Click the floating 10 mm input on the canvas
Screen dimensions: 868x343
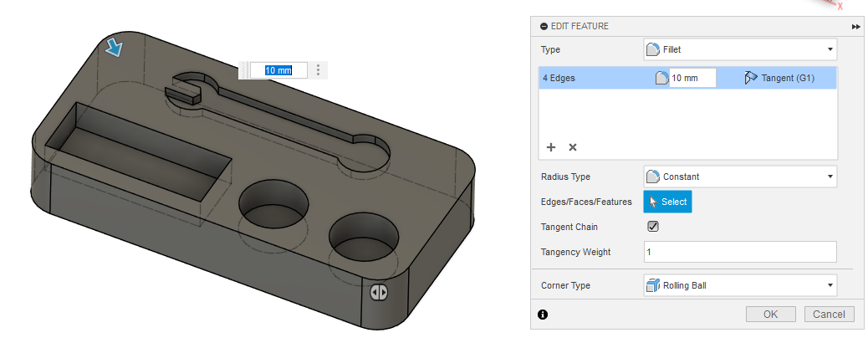pyautogui.click(x=278, y=70)
